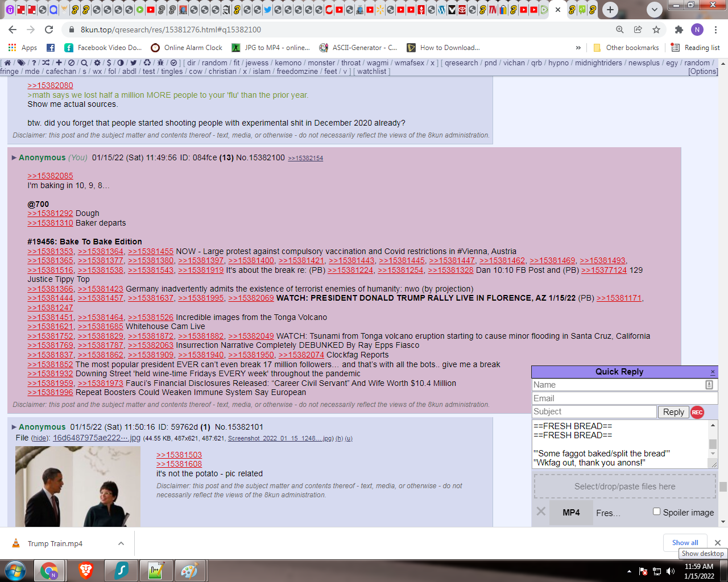Click the magnifier search icon in board bar

(x=84, y=63)
